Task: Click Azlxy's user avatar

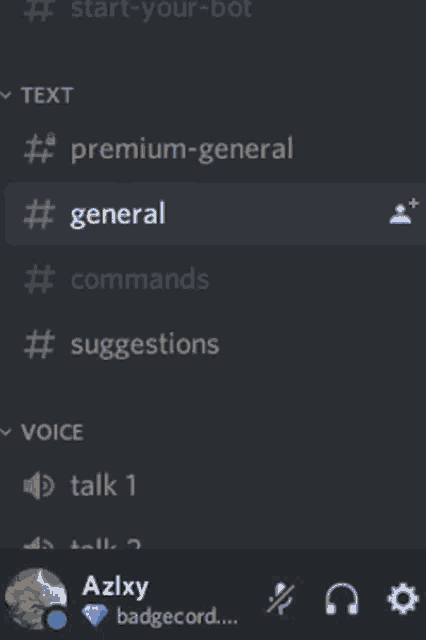Action: [x=36, y=598]
